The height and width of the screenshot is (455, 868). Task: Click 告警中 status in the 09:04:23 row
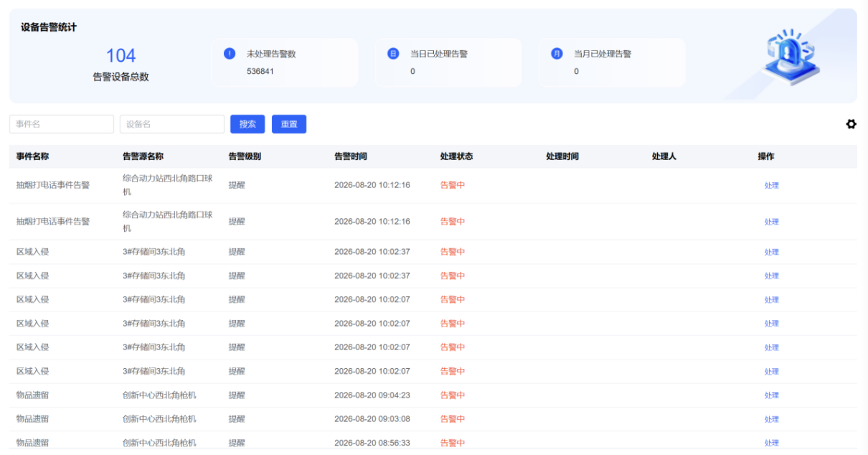click(x=453, y=395)
